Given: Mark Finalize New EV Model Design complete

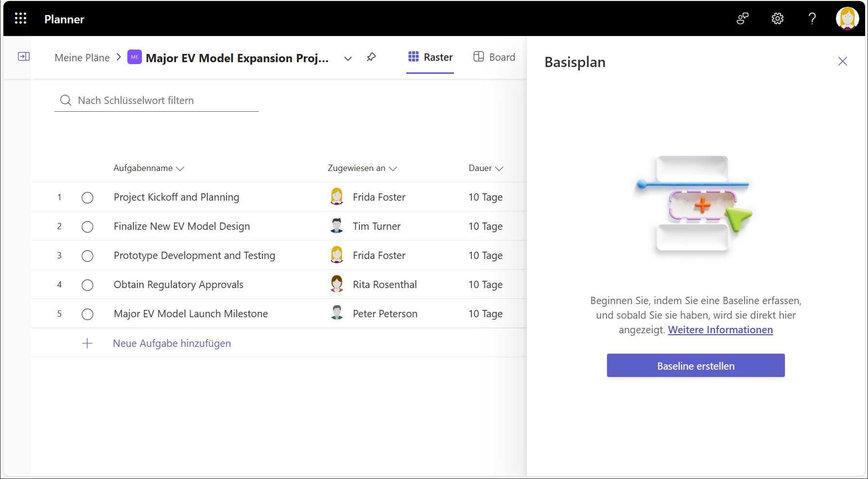Looking at the screenshot, I should click(x=87, y=227).
